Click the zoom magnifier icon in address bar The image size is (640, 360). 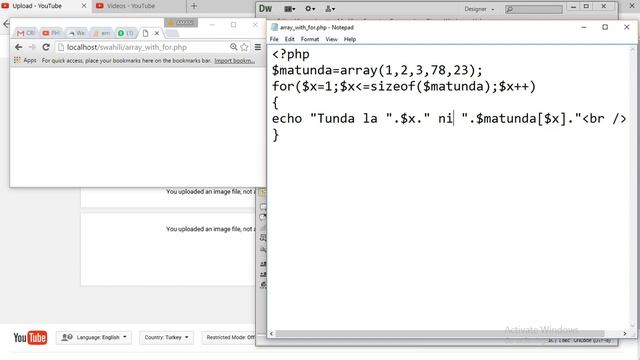(233, 47)
